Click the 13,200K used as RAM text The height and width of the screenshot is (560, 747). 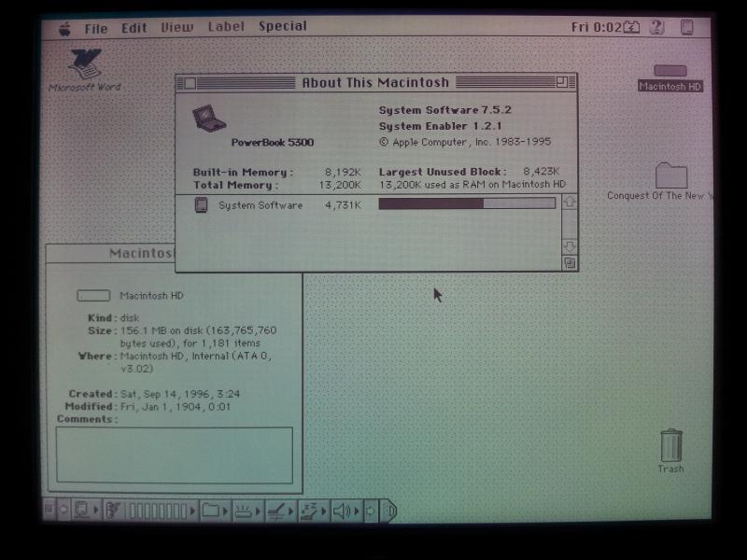click(472, 184)
